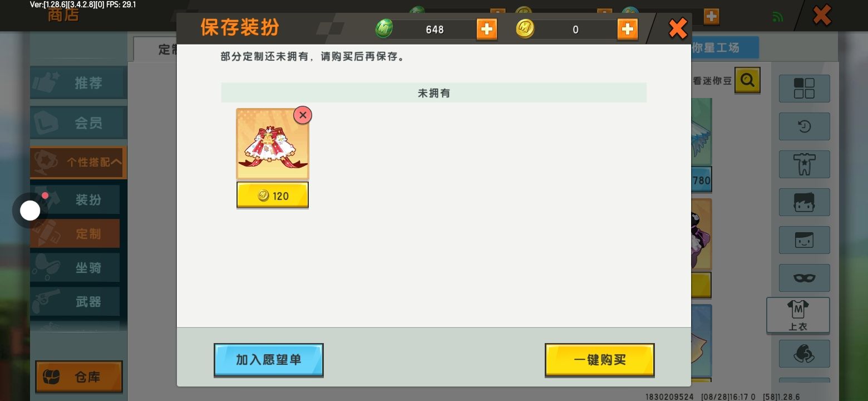Select the hairstyle head category icon
The width and height of the screenshot is (868, 401).
point(804,202)
